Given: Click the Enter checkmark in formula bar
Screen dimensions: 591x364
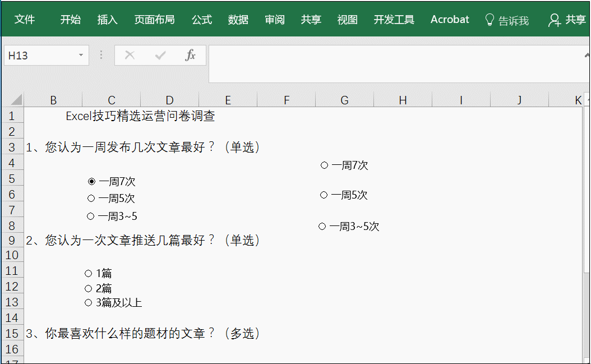Looking at the screenshot, I should click(160, 55).
